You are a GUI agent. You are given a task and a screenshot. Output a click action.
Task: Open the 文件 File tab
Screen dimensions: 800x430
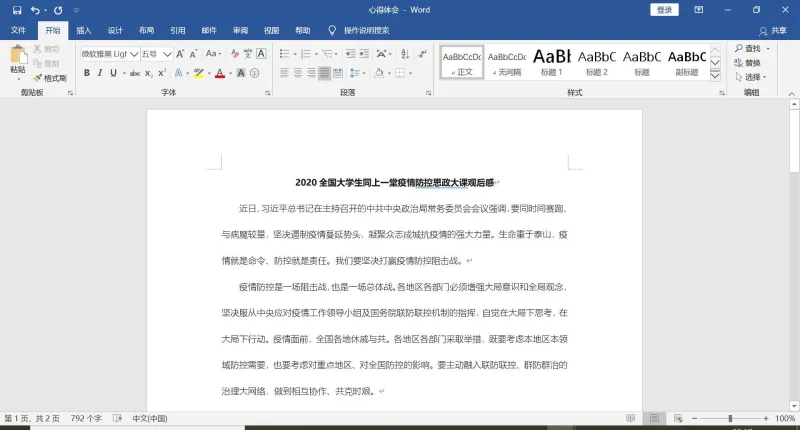click(18, 31)
